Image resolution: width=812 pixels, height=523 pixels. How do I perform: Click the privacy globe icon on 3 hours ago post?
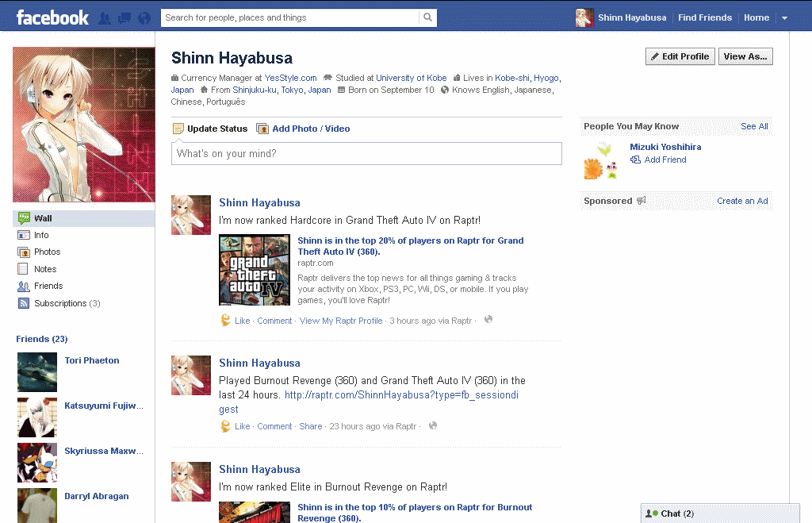point(488,319)
